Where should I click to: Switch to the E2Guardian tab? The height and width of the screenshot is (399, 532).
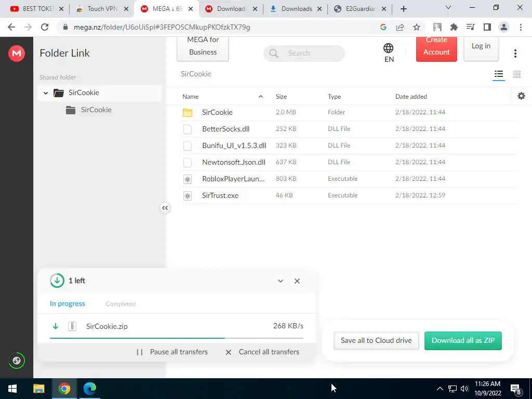[360, 9]
